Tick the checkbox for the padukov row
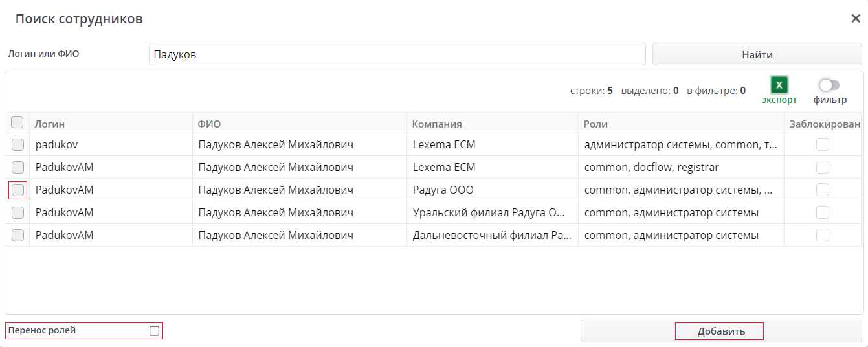This screenshot has width=868, height=347. tap(17, 144)
